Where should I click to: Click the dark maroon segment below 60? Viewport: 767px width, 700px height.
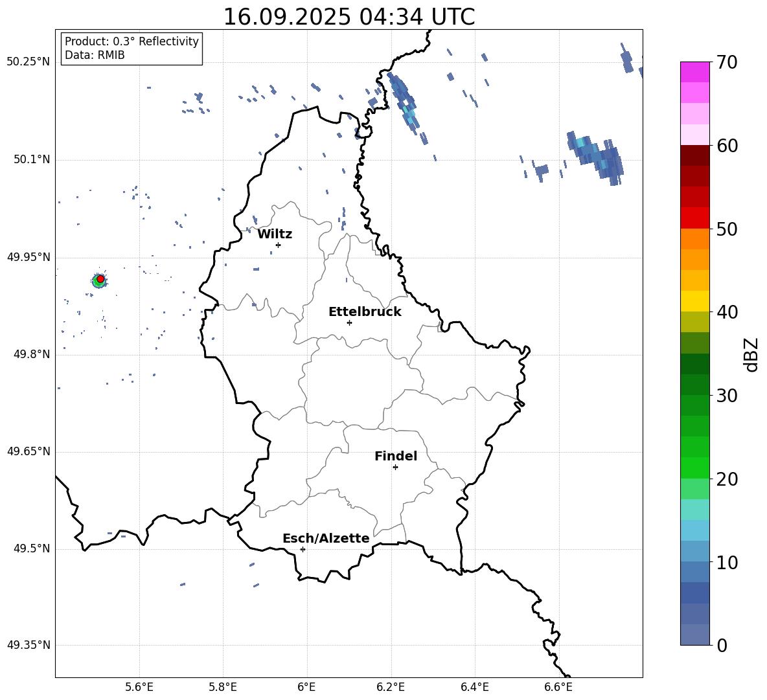click(695, 155)
